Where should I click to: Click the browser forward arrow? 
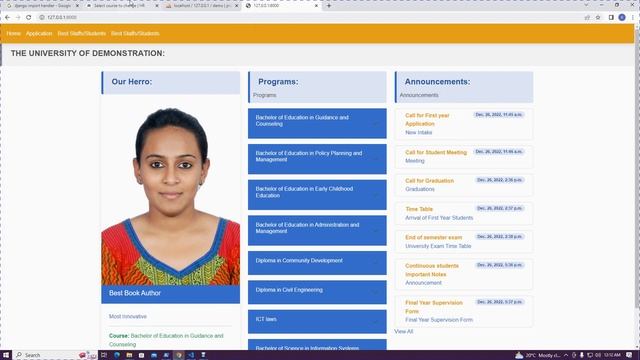click(x=18, y=17)
